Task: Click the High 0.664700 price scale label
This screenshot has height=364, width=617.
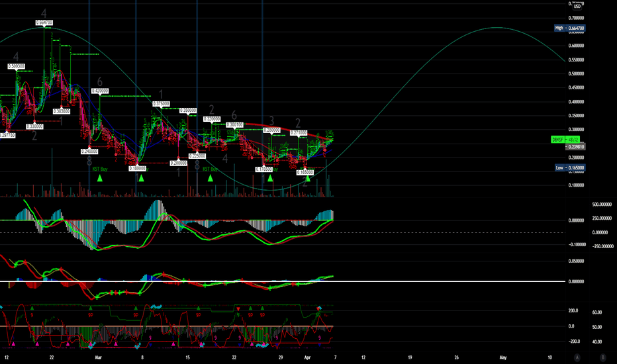Action: 569,28
